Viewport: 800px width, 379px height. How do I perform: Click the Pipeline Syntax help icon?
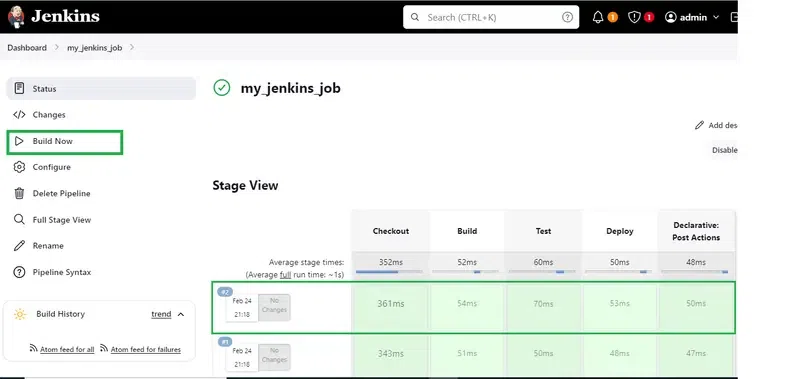[x=19, y=272]
